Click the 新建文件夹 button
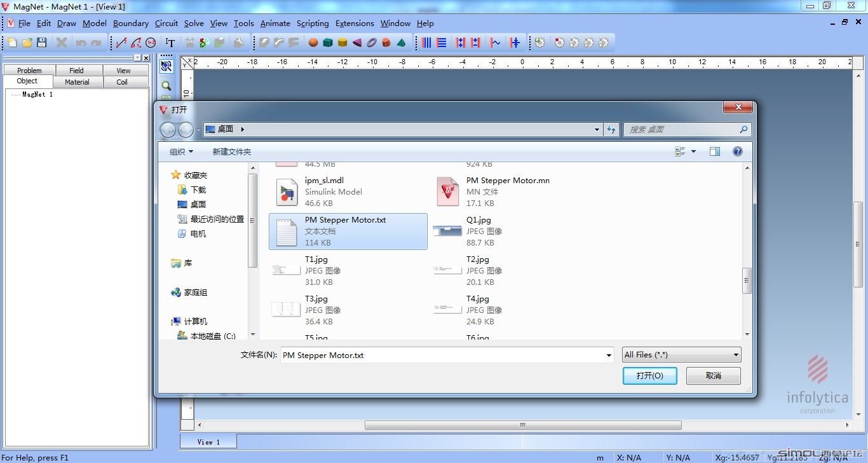The height and width of the screenshot is (463, 868). (232, 151)
